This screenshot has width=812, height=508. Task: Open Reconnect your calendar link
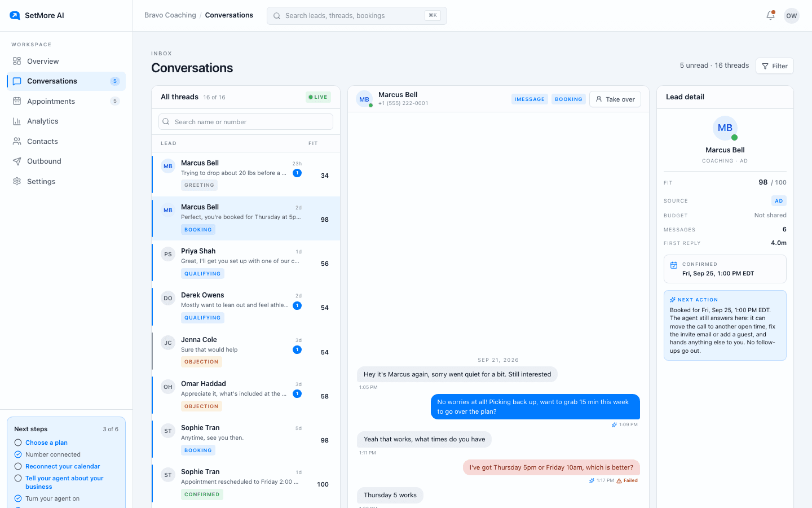click(x=63, y=466)
